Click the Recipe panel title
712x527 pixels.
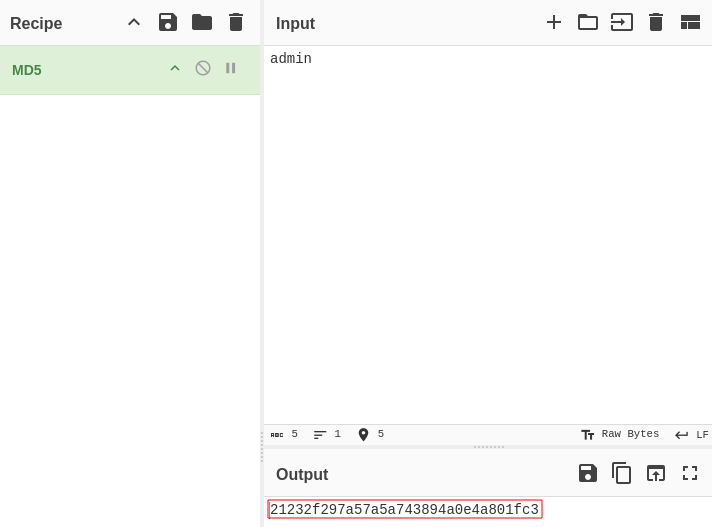[x=36, y=23]
